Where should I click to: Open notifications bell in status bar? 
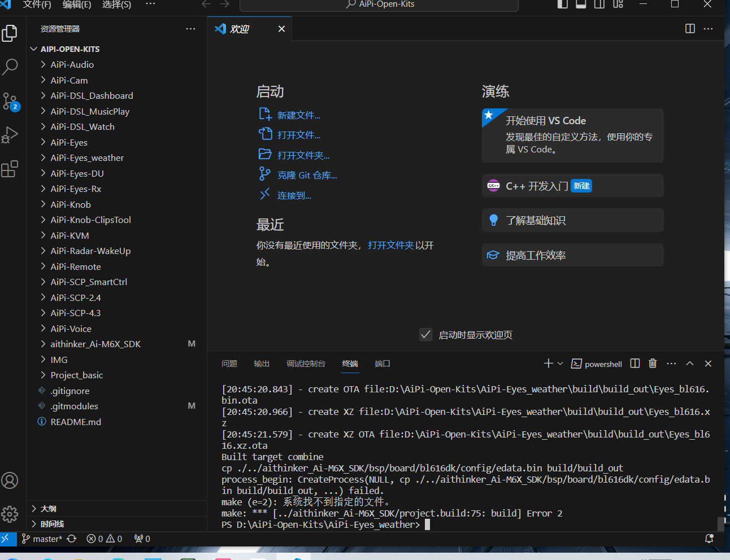pyautogui.click(x=709, y=539)
